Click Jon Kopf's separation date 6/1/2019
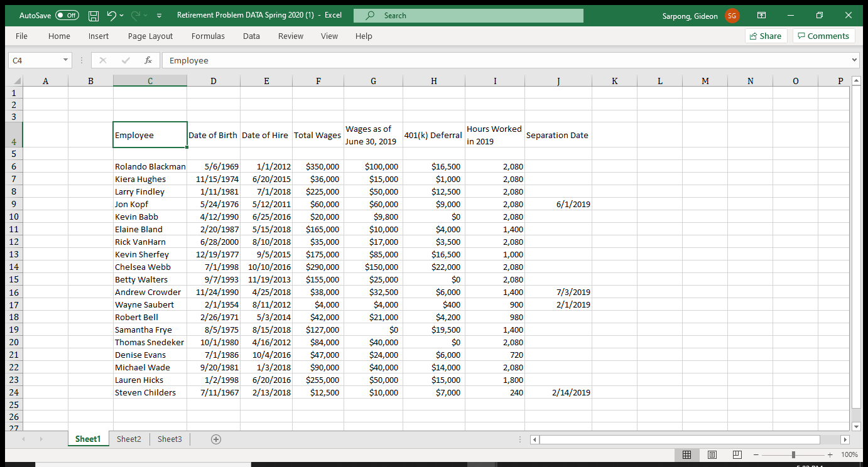 coord(558,204)
